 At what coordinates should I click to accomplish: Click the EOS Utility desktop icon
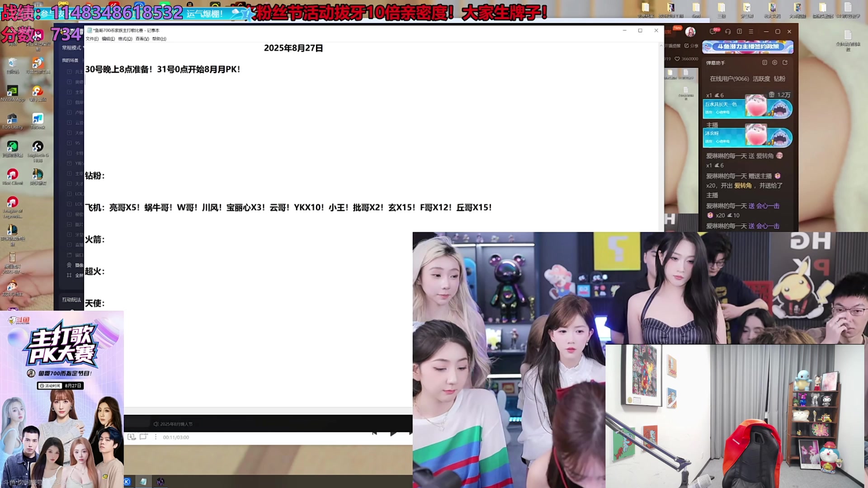tap(13, 122)
